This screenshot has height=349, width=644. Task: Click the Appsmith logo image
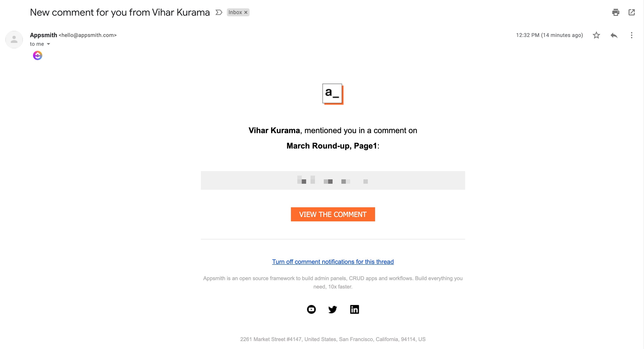pyautogui.click(x=333, y=94)
